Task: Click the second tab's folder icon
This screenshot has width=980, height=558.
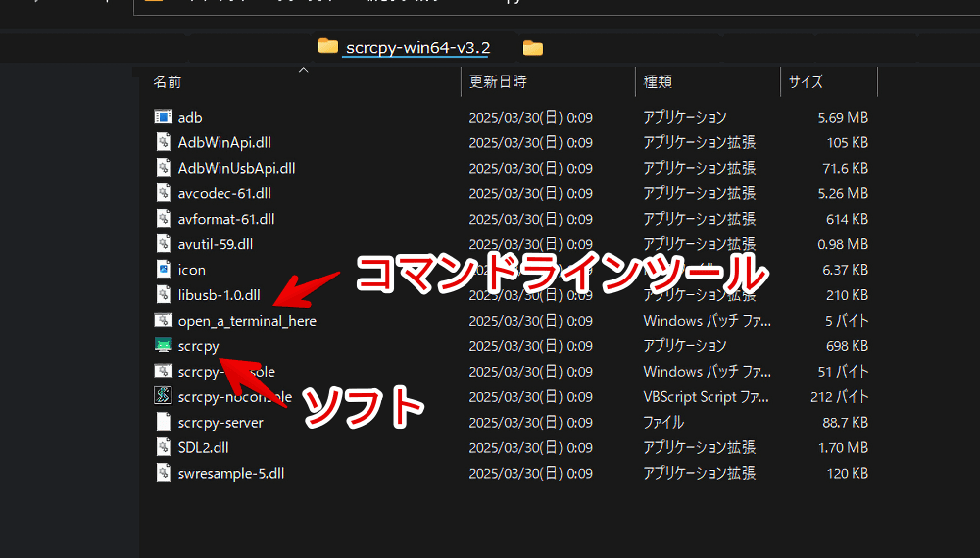Action: click(x=533, y=47)
